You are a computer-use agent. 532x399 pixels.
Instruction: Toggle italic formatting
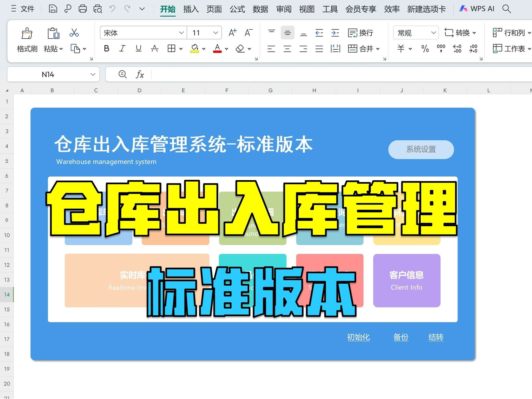(x=122, y=48)
